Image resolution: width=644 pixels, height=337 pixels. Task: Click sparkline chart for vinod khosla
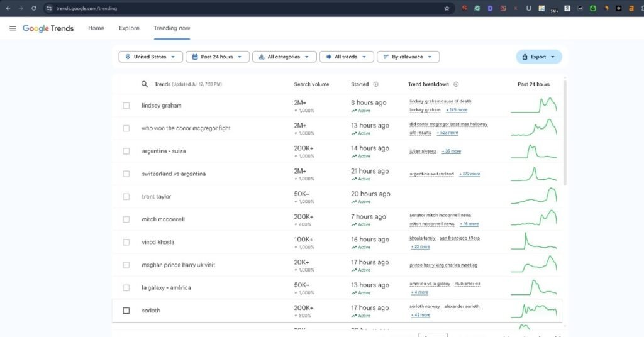[534, 241]
